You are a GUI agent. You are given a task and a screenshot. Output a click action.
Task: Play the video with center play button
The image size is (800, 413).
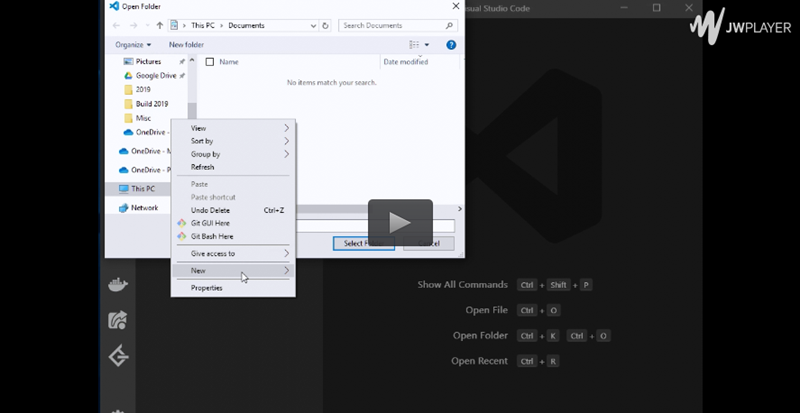pyautogui.click(x=400, y=222)
